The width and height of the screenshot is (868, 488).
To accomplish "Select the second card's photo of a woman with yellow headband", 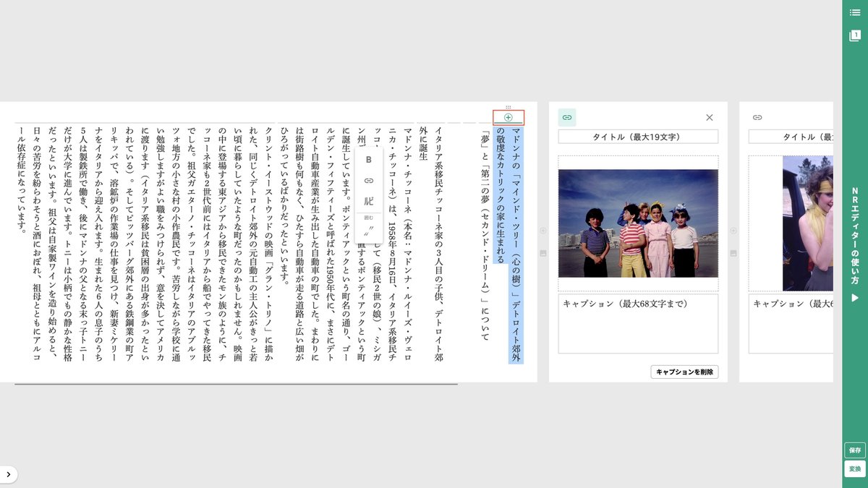I will pos(808,223).
